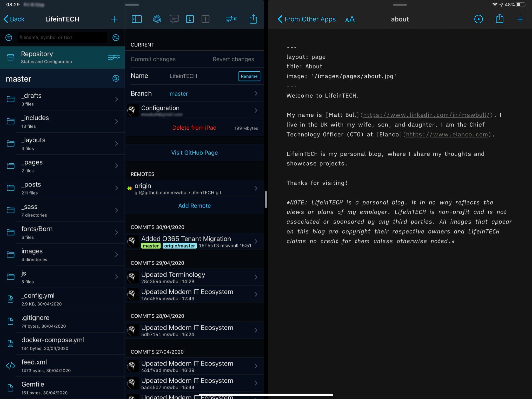
Task: Return to From Other Apps
Action: click(x=307, y=19)
